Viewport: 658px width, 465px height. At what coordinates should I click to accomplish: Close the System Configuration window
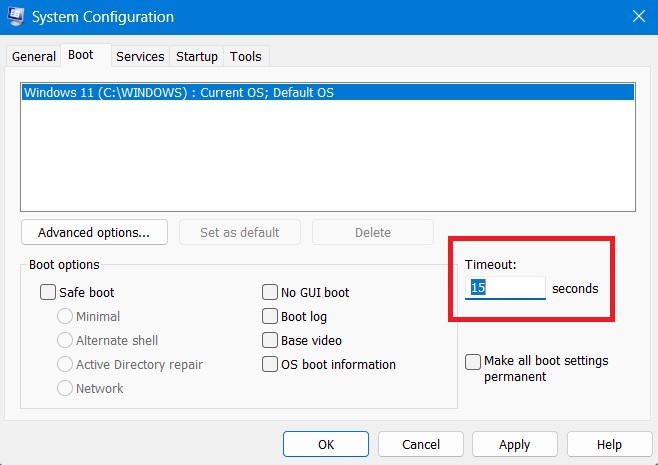point(639,16)
